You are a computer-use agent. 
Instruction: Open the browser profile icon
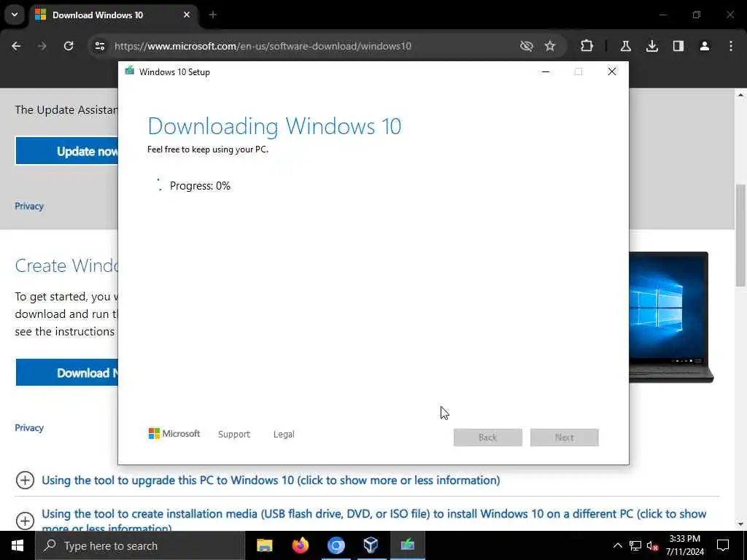coord(705,46)
